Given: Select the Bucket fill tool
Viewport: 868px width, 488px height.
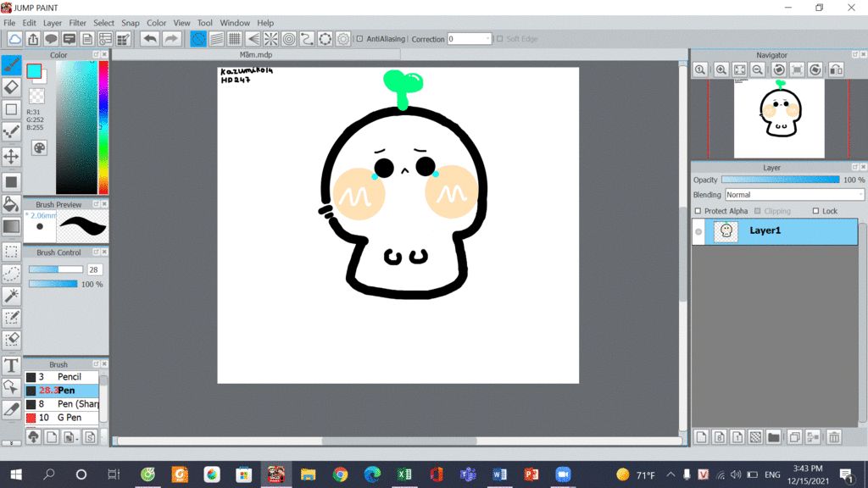Looking at the screenshot, I should [11, 204].
